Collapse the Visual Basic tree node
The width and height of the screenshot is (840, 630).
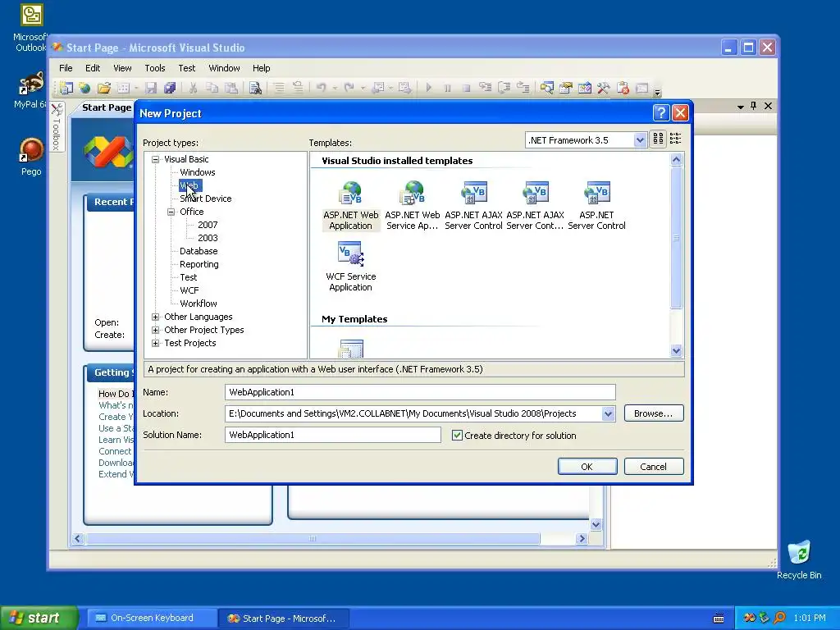coord(155,159)
